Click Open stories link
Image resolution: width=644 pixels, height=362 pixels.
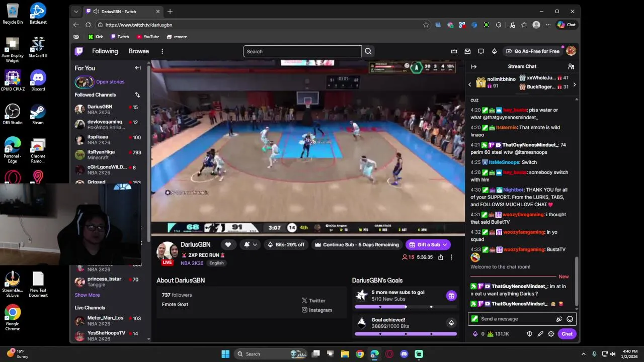[x=110, y=82]
